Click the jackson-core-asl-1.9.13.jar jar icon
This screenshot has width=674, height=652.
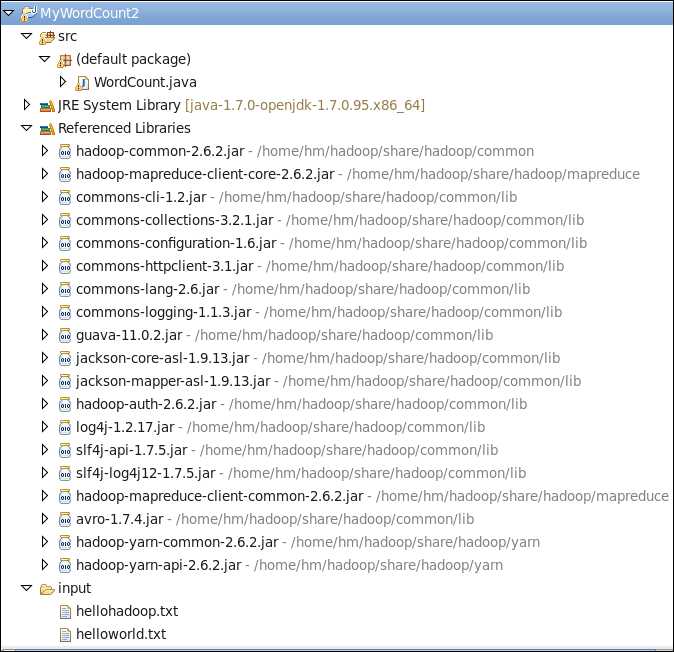[x=65, y=358]
